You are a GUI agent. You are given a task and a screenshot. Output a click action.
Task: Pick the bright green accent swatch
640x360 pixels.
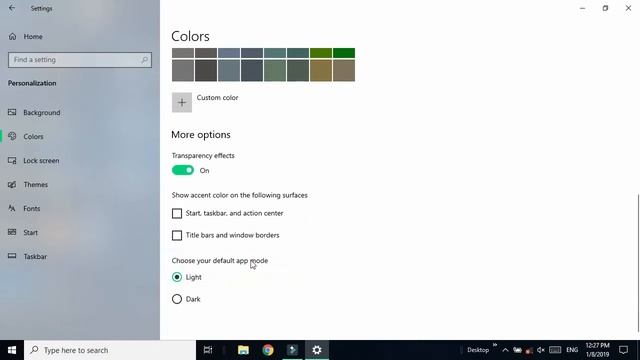click(x=344, y=53)
